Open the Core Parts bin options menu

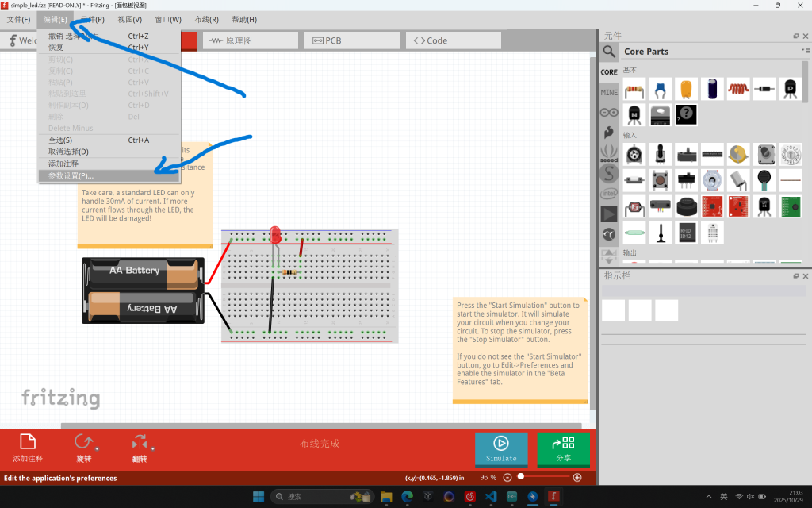pyautogui.click(x=806, y=51)
